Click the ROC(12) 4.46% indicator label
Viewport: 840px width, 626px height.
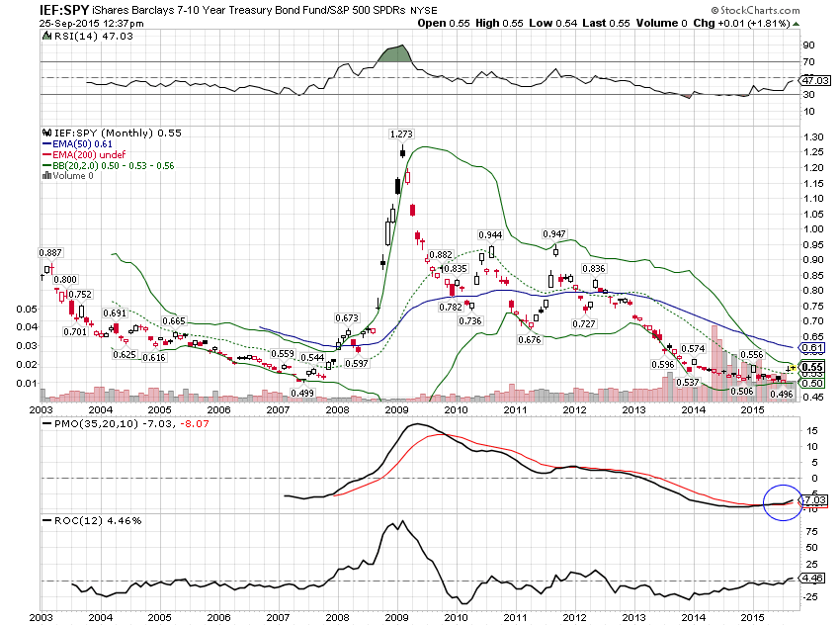[x=98, y=520]
